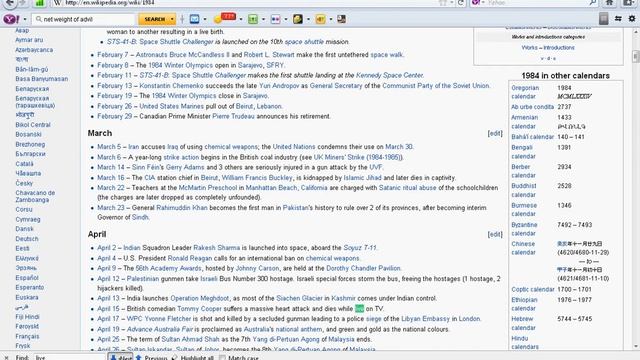
Task: Click the double-arrows toolbar icon
Action: point(618,19)
